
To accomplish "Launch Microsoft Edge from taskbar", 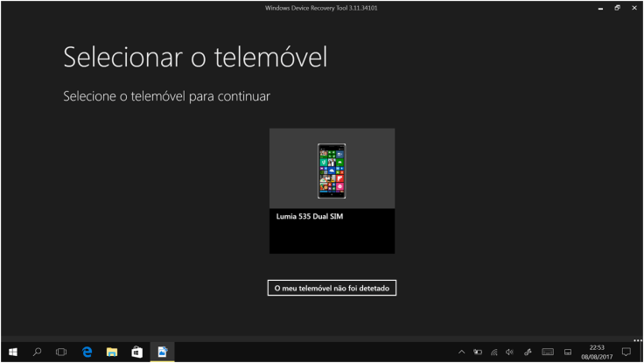I will [87, 352].
